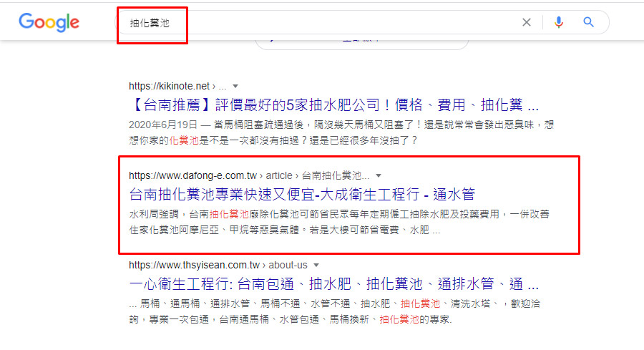Viewport: 644px width, 350px height.
Task: Click the blue magnifier search icon
Action: tap(589, 22)
